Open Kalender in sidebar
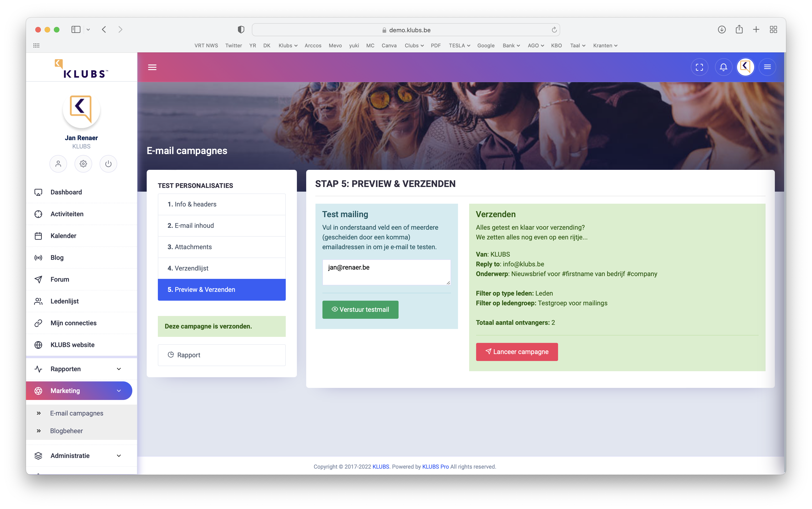 [81, 236]
